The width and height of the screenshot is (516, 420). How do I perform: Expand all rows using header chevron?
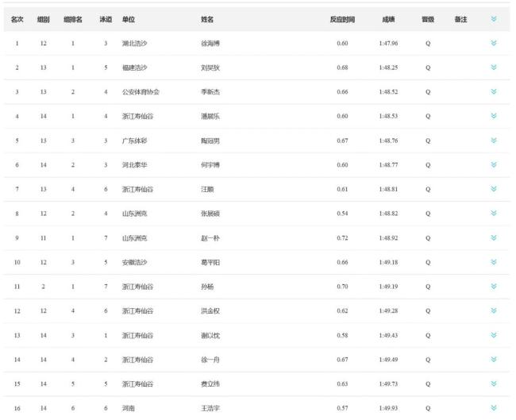pyautogui.click(x=494, y=19)
